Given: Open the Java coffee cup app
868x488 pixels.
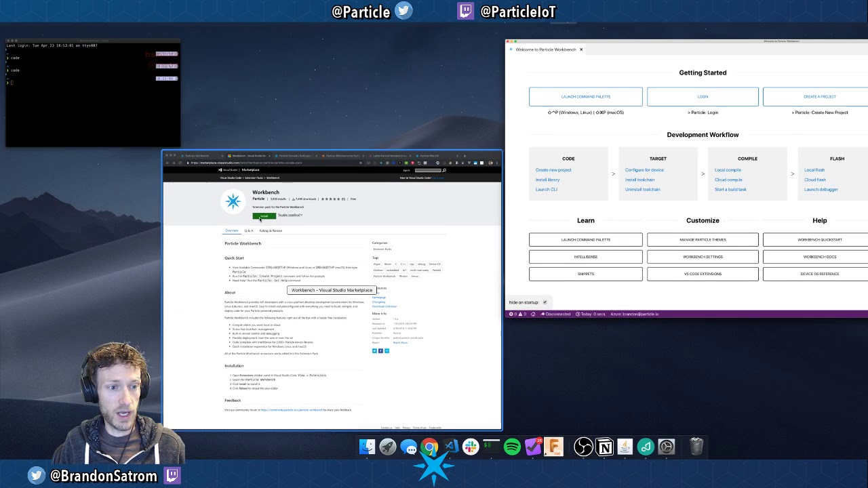Looking at the screenshot, I should coord(625,447).
